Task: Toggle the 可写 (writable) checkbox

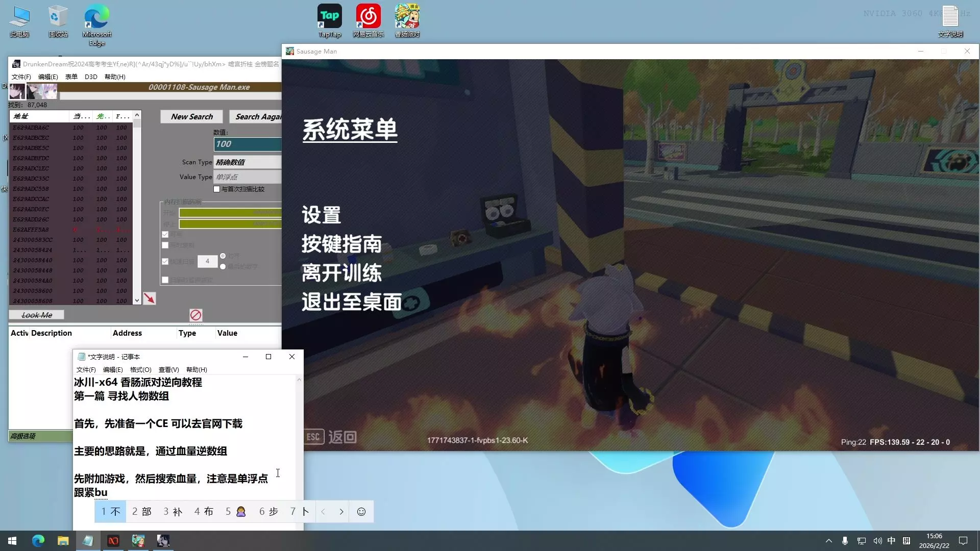Action: coord(165,235)
